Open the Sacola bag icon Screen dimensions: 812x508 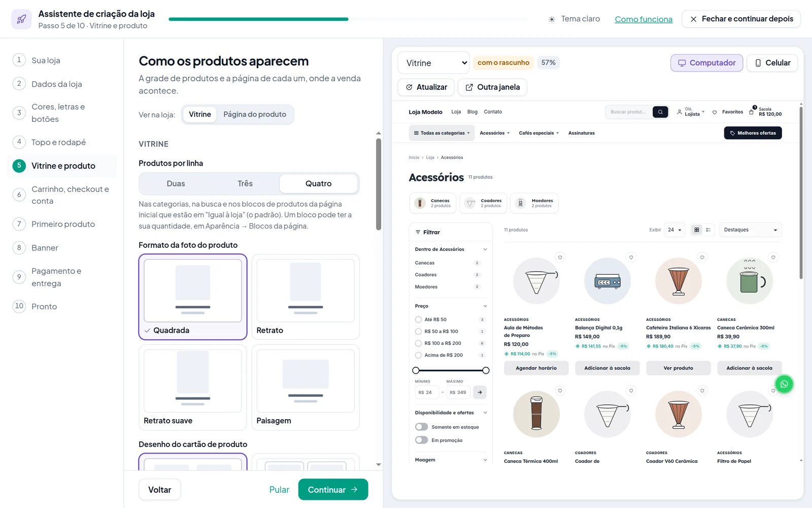[752, 112]
